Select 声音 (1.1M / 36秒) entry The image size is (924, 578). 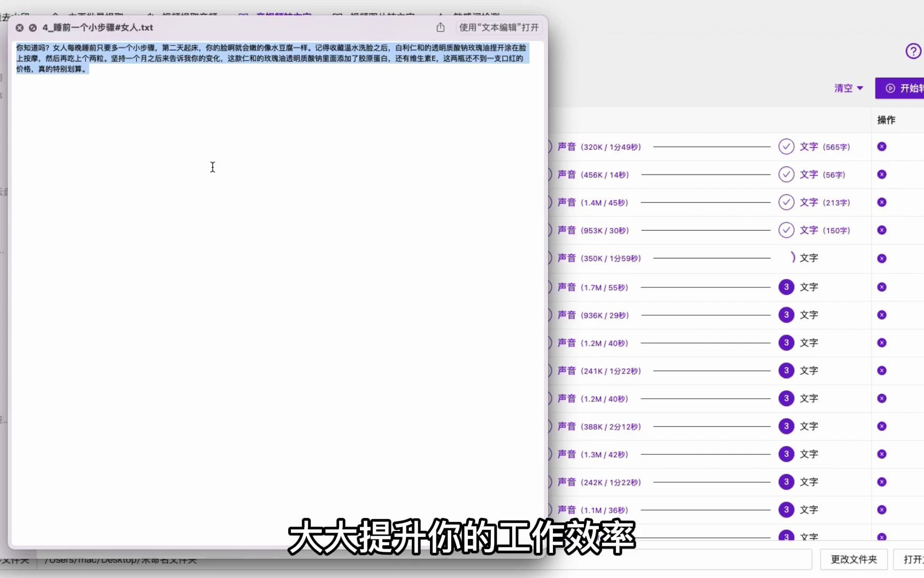(592, 510)
